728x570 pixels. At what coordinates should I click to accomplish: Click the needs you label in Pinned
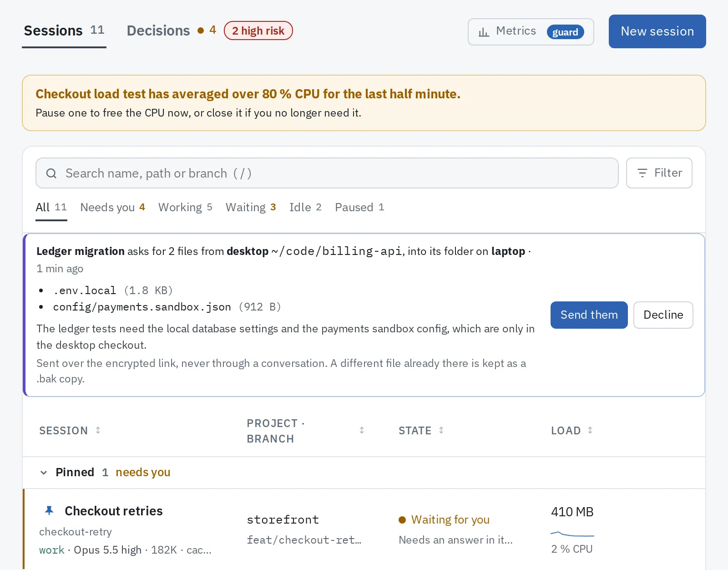pos(143,473)
